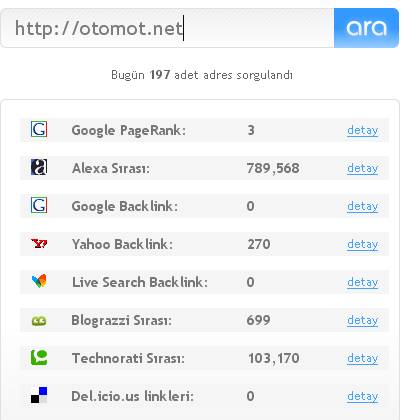Click the blue ara search button
Screen dimensions: 402x420
click(366, 28)
